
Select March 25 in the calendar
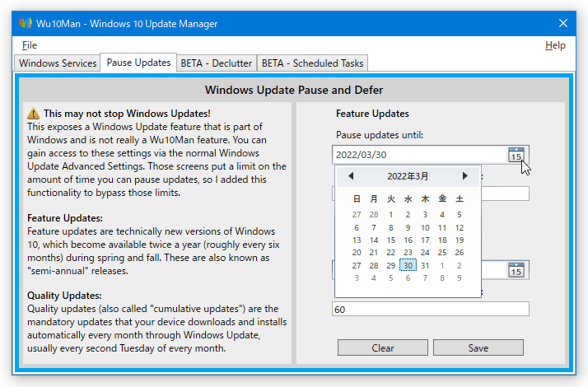tap(442, 253)
